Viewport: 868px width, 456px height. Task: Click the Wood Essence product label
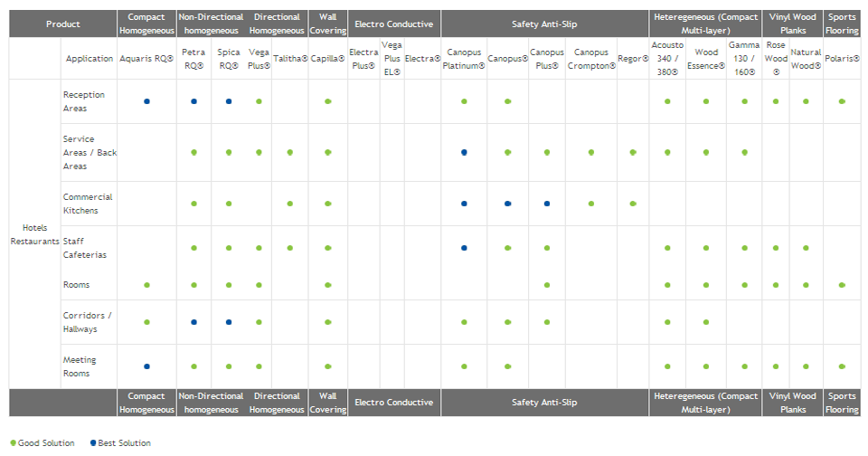coord(706,59)
